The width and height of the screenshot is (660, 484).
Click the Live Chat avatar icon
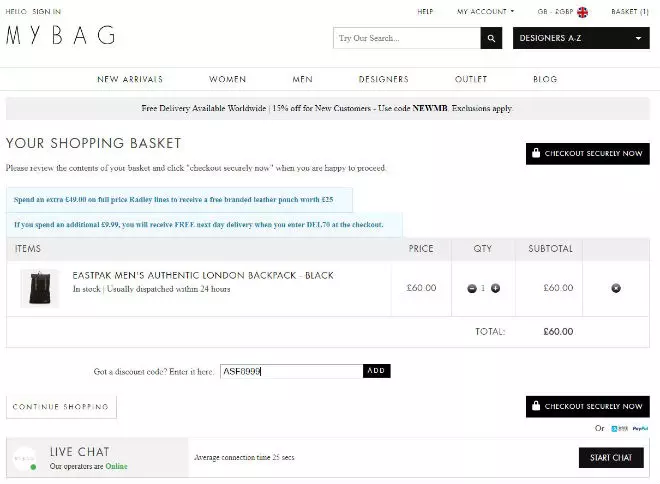point(24,458)
